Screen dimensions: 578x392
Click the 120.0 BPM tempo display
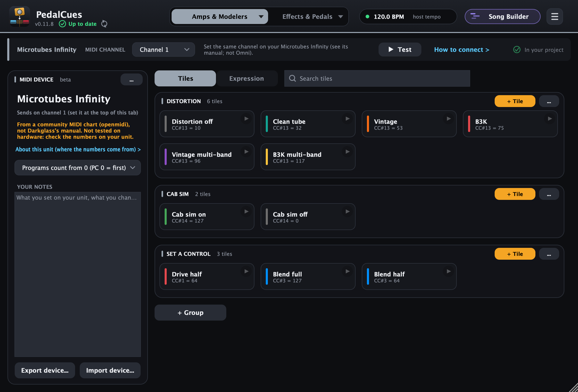point(408,17)
